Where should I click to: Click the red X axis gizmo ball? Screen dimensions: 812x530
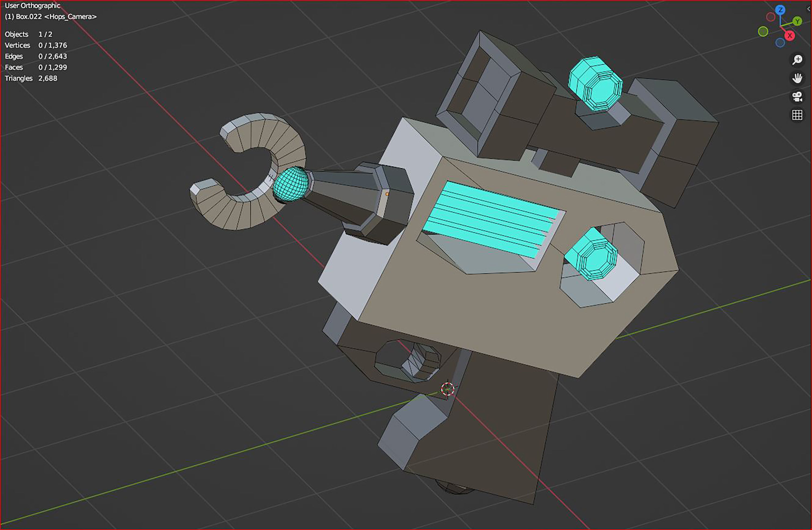tap(790, 35)
